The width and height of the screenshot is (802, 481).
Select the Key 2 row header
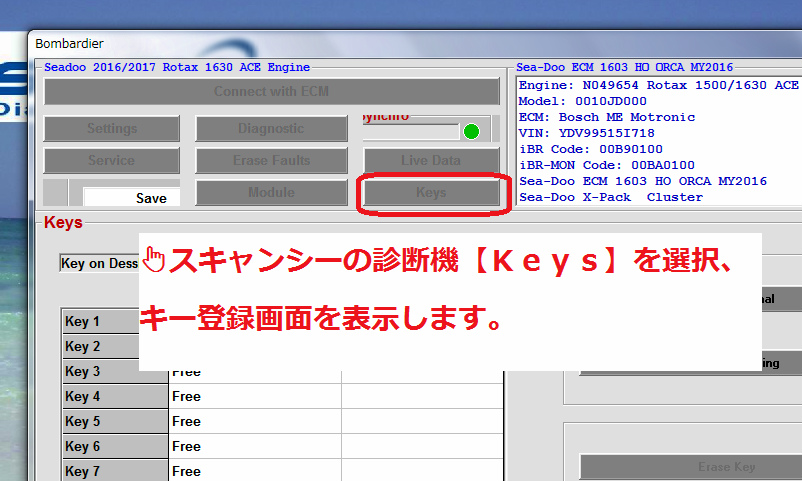click(102, 346)
